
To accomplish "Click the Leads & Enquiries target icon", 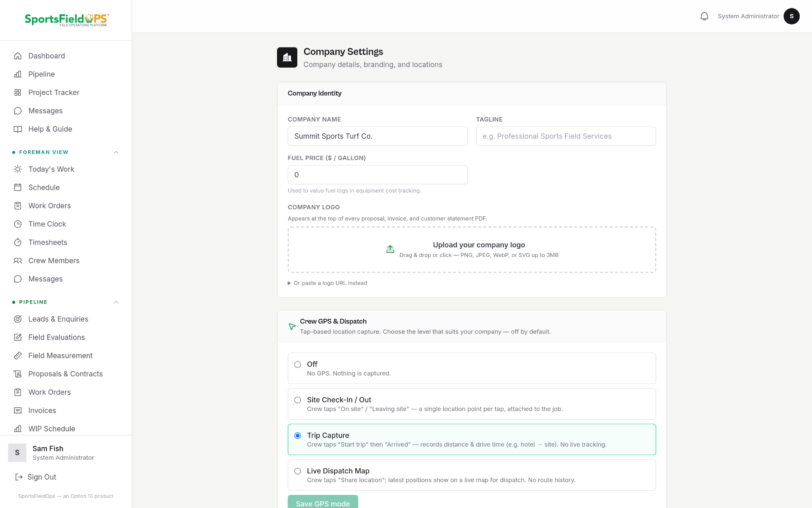I will tap(18, 319).
